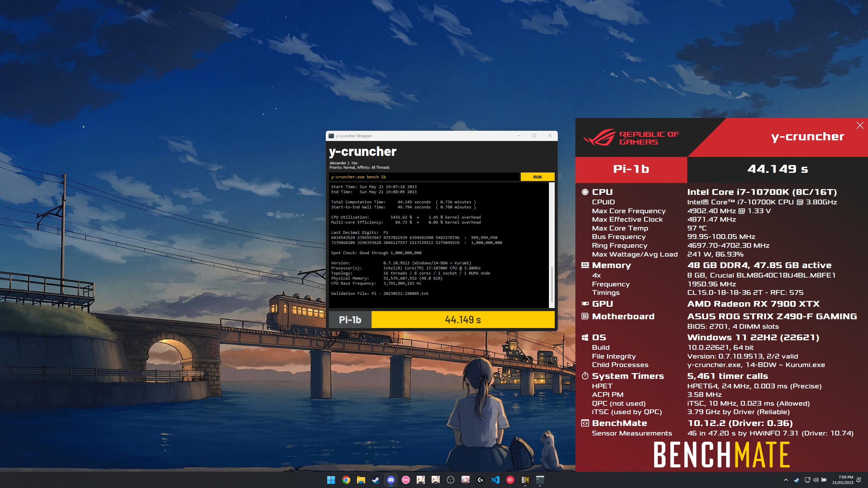The height and width of the screenshot is (488, 868).
Task: Switch to Discord on the taskbar
Action: click(x=391, y=480)
